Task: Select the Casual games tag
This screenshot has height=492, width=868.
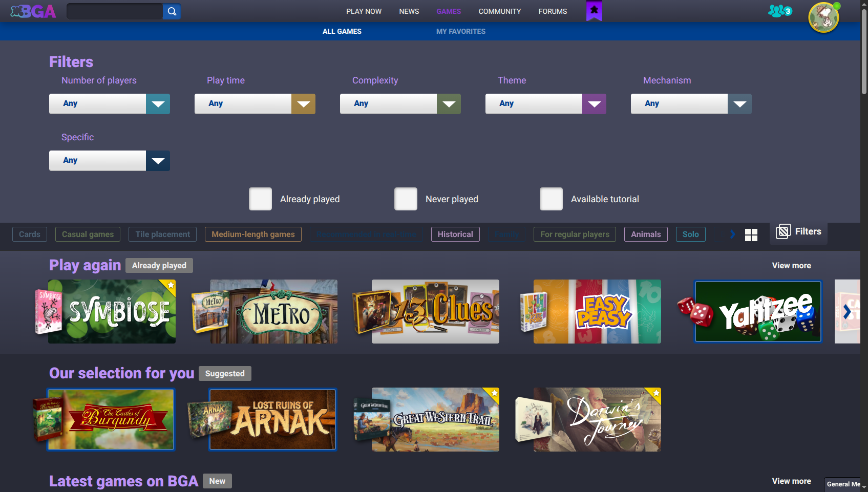Action: pyautogui.click(x=88, y=234)
